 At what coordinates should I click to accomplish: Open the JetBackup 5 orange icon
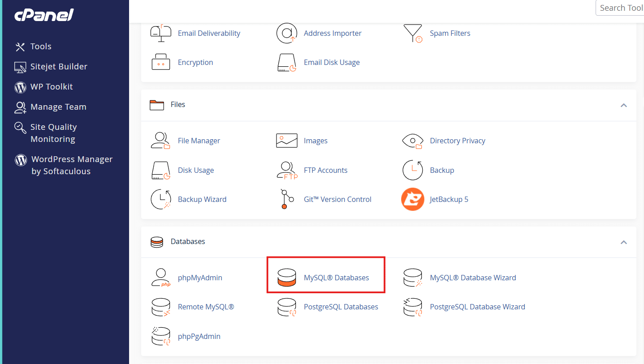pyautogui.click(x=413, y=199)
